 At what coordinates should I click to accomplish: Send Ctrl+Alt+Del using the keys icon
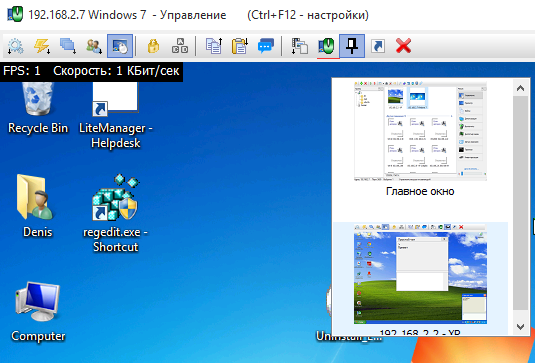[180, 46]
